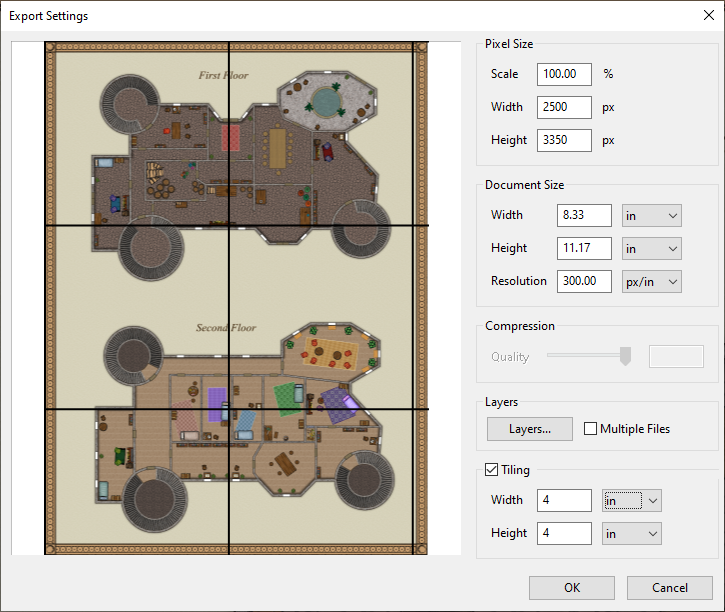Click the Scale percentage input field
The height and width of the screenshot is (612, 725).
pos(564,74)
